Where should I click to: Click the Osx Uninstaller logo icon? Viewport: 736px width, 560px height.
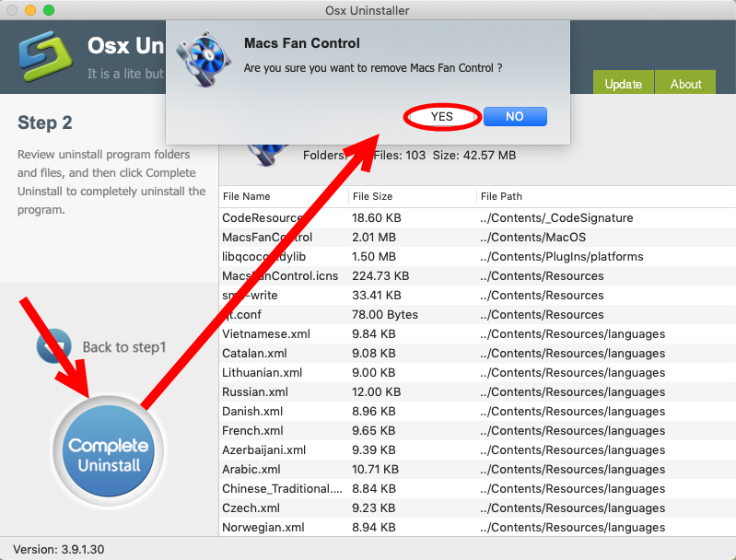point(45,55)
